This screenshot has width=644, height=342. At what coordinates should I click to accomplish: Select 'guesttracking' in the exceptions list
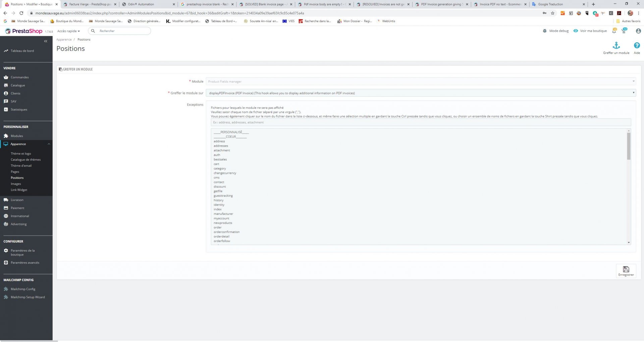(223, 196)
